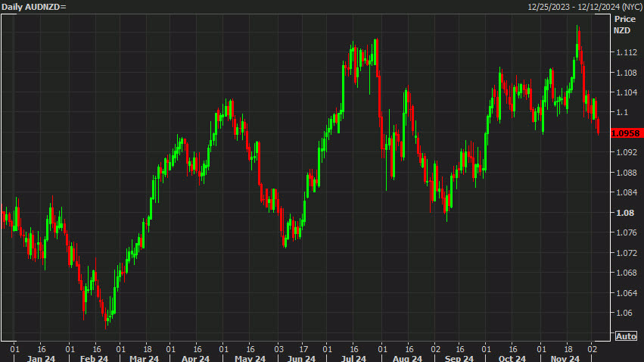The image size is (644, 362).
Task: Click the Apr 24 month label
Action: point(195,358)
